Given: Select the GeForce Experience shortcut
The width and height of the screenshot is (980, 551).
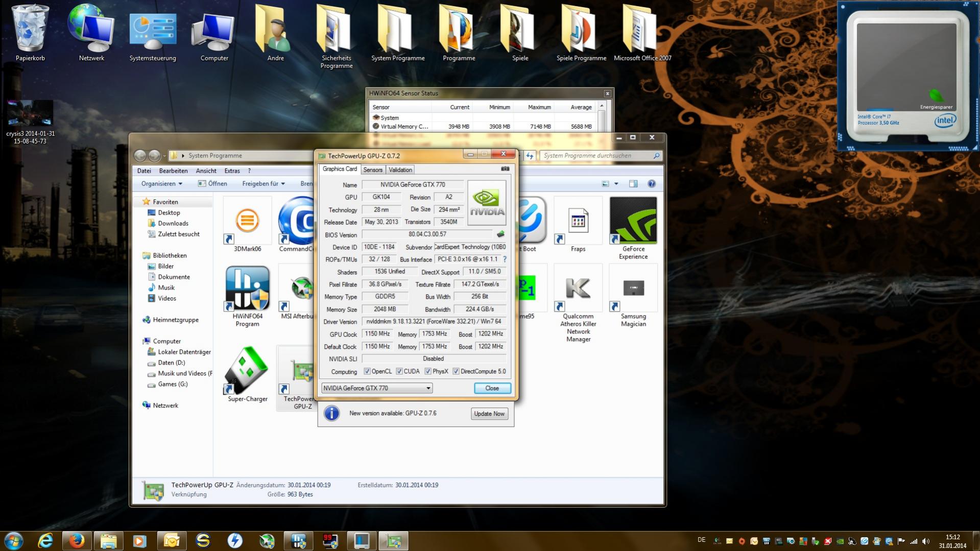Looking at the screenshot, I should point(633,228).
